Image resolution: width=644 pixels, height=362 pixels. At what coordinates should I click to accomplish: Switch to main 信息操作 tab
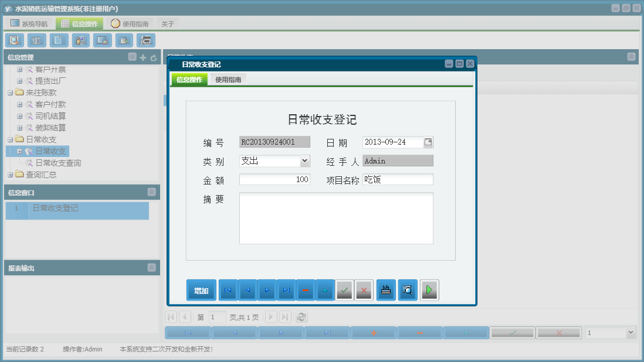click(x=80, y=24)
